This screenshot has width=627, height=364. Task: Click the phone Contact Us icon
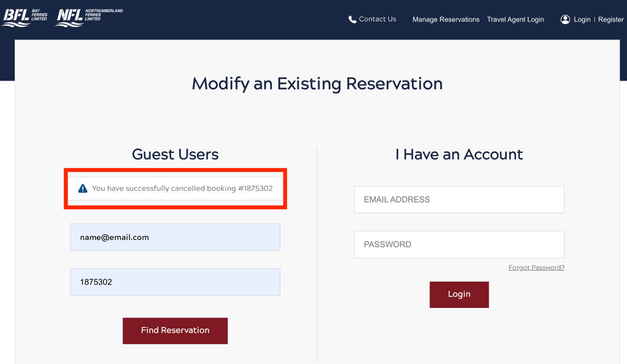(352, 20)
